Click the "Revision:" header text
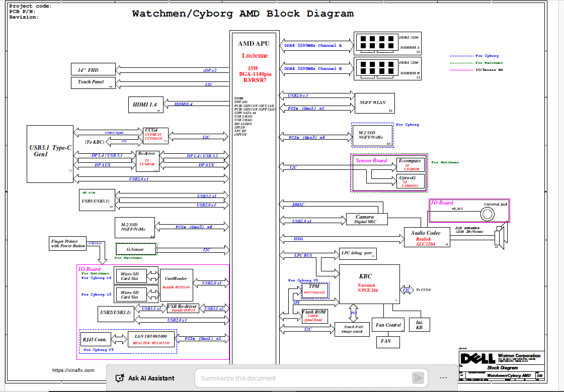Image resolution: width=564 pixels, height=392 pixels. (x=24, y=17)
